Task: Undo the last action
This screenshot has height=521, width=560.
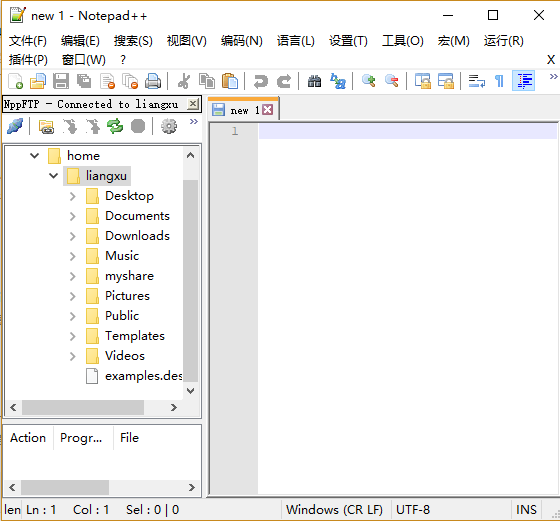Action: (261, 81)
